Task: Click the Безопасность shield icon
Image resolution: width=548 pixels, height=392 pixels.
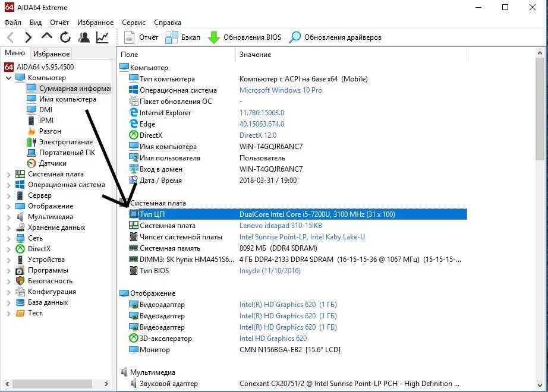Action: 20,281
